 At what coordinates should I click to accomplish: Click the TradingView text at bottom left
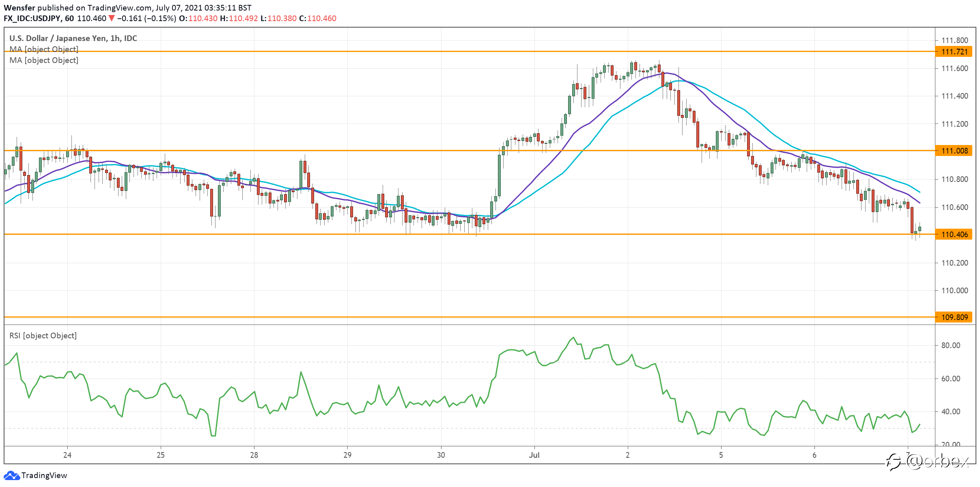(44, 475)
